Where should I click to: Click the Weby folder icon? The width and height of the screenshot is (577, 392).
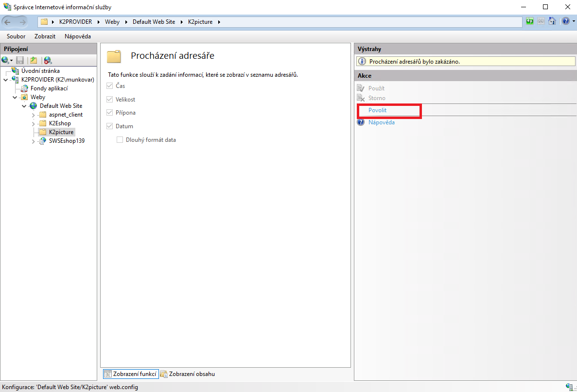click(24, 97)
